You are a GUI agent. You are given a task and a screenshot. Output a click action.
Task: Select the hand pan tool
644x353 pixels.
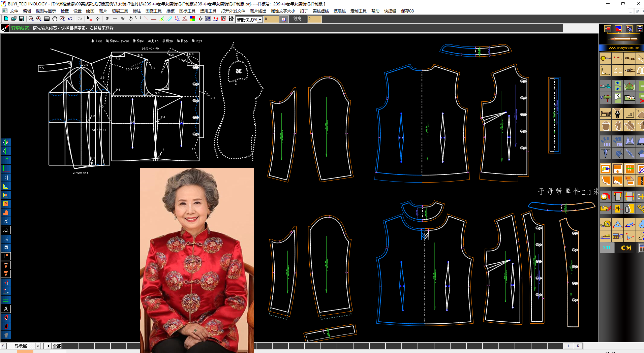pyautogui.click(x=55, y=19)
